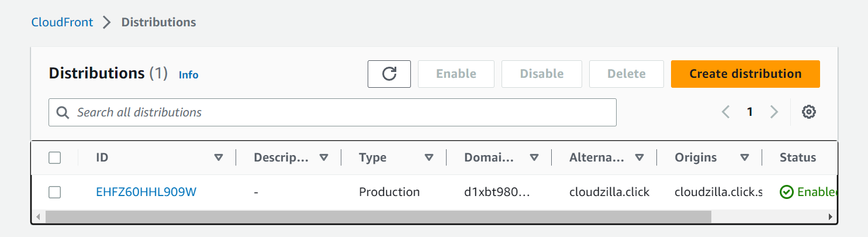Click the Create distribution button
The image size is (868, 237).
pyautogui.click(x=745, y=74)
